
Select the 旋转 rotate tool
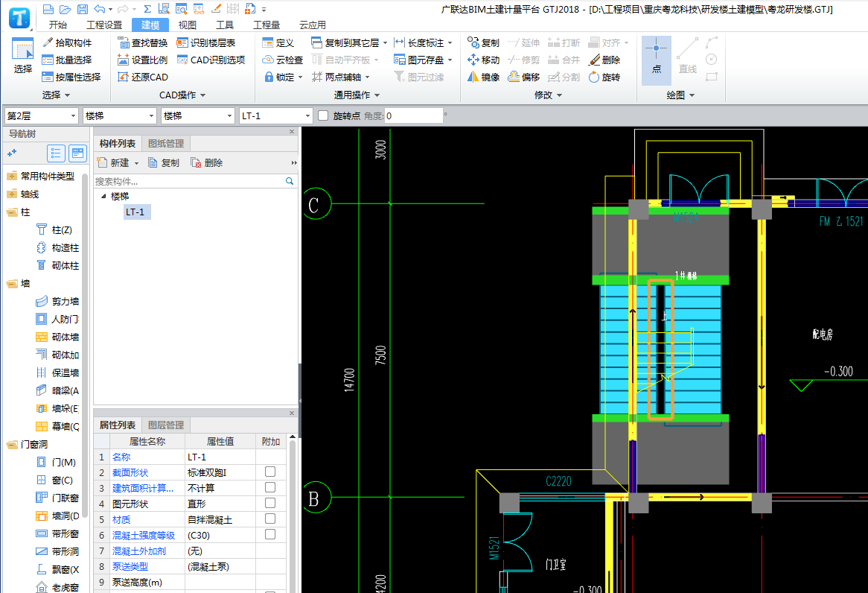[x=604, y=77]
